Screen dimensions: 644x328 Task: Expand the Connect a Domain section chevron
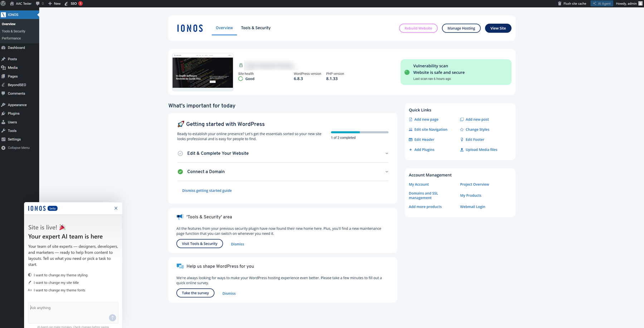(387, 172)
